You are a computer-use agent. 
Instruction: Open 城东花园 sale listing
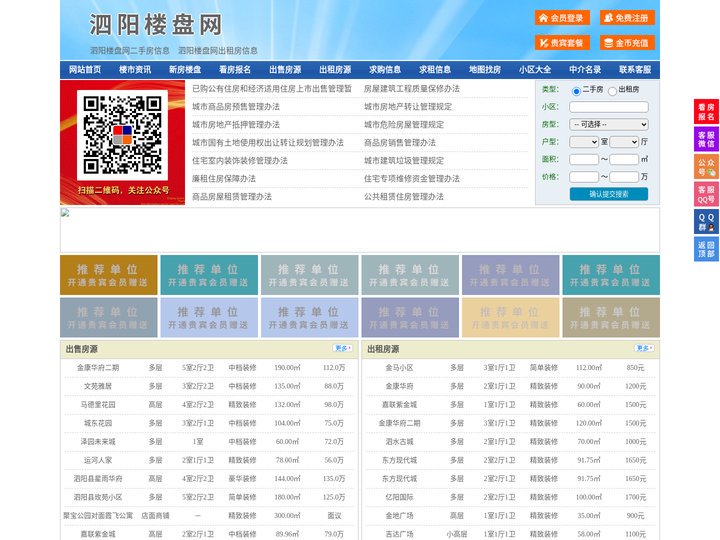coord(98,423)
